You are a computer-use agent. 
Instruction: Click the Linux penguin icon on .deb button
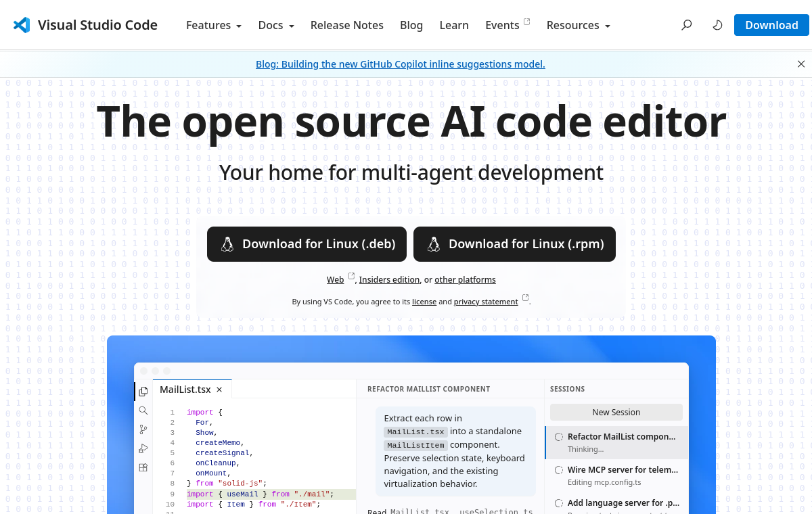[x=227, y=244]
